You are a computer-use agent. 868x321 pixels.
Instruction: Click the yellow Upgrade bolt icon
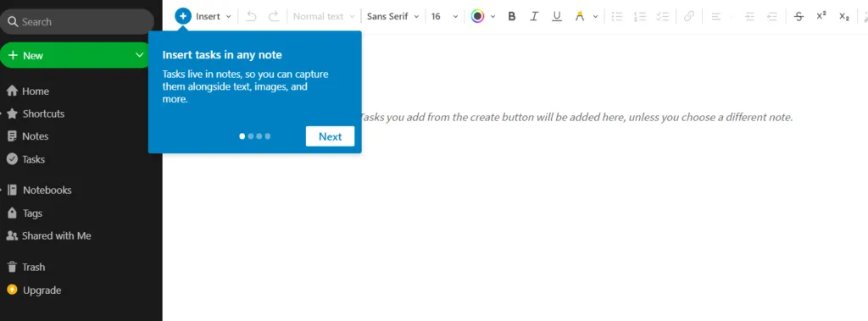[12, 290]
